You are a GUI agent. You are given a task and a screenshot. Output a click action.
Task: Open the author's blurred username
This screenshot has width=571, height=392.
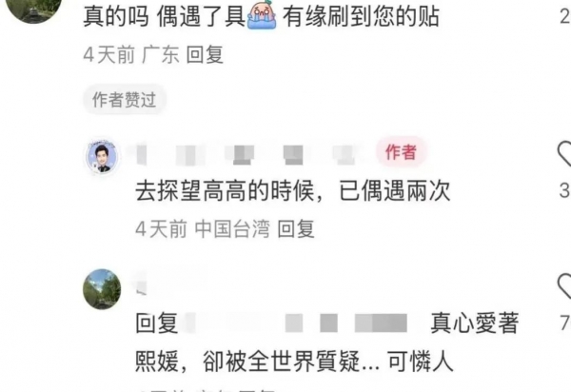[x=247, y=155]
